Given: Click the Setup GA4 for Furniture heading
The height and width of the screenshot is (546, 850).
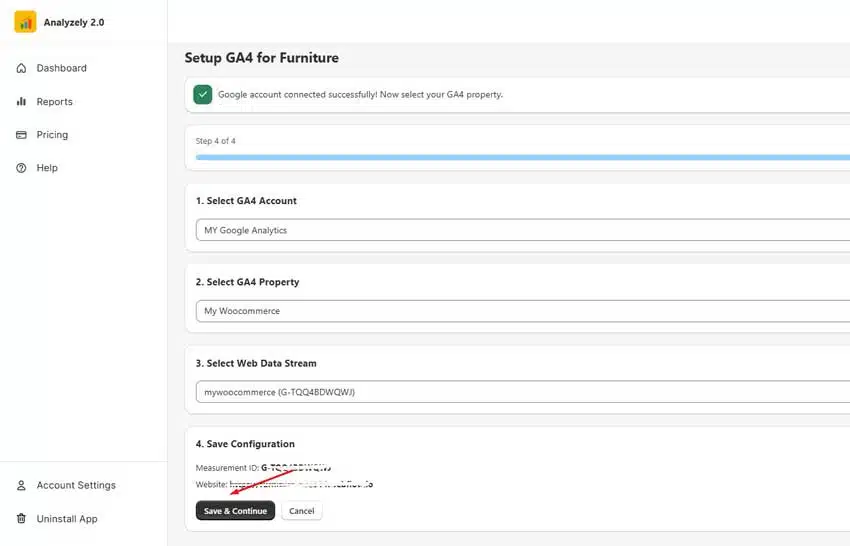Looking at the screenshot, I should tap(261, 57).
